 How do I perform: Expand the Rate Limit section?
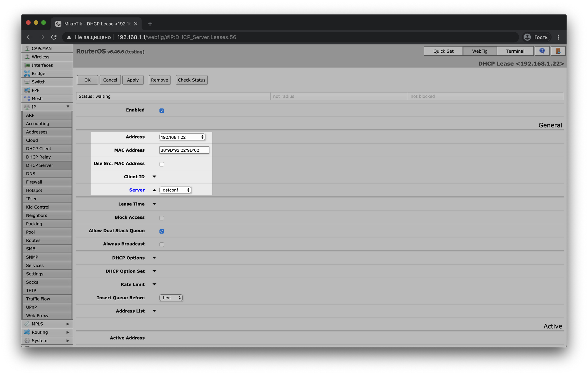pos(154,284)
